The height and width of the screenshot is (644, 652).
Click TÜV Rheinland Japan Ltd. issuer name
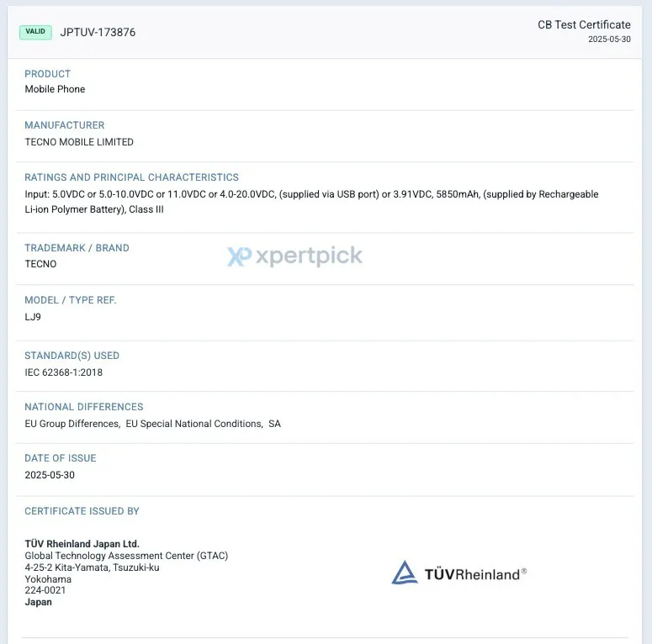click(82, 544)
